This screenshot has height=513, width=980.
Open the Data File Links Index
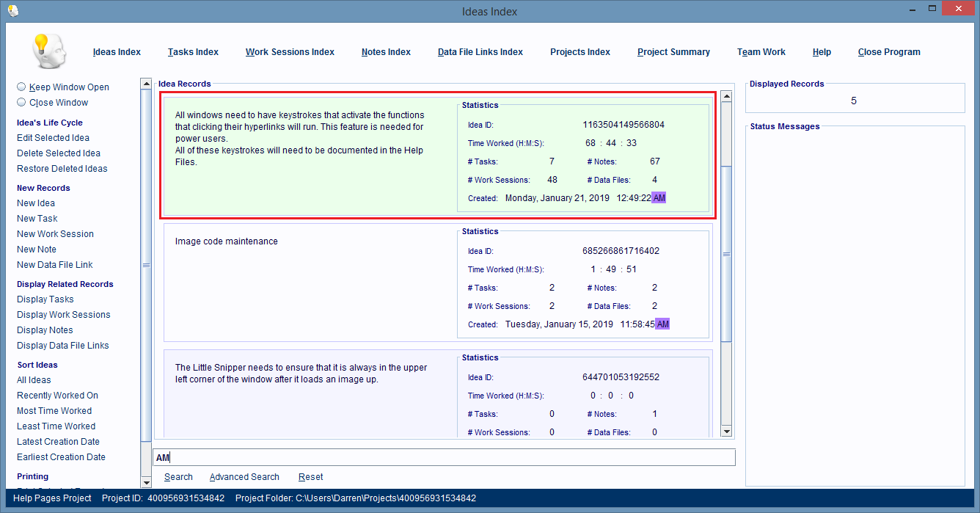pos(480,52)
